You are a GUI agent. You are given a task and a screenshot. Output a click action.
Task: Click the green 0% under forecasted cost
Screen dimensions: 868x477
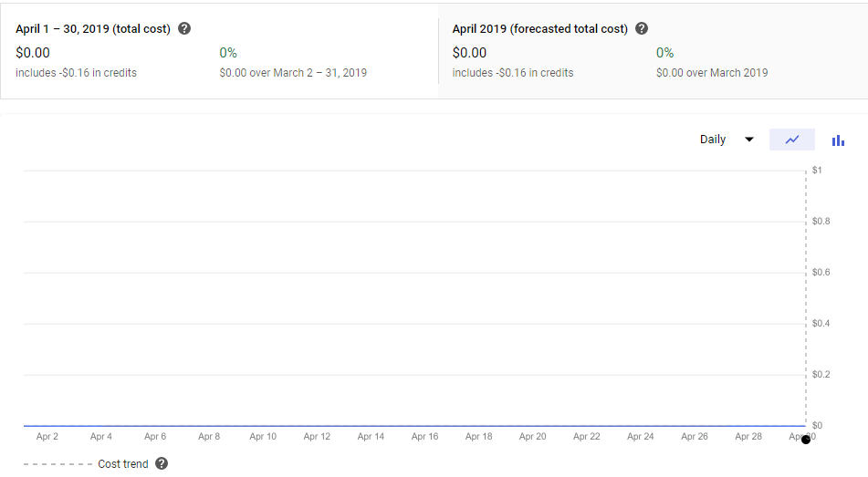click(664, 53)
